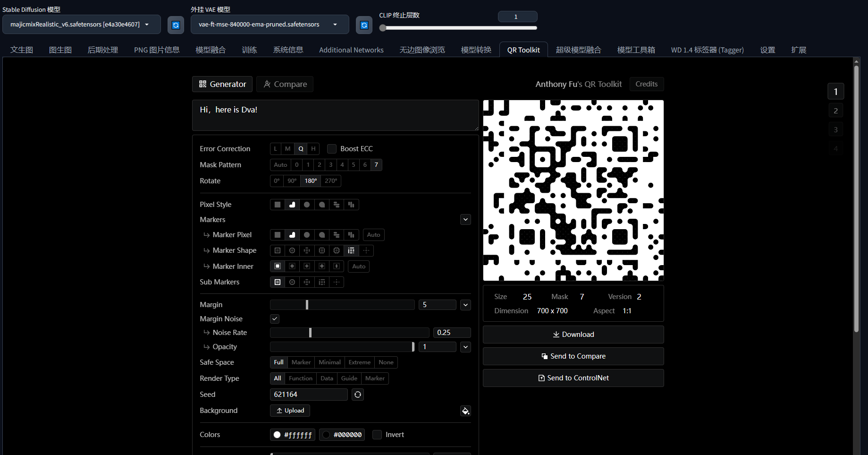Select diamond Marker Inner icon
868x455 pixels.
pos(322,266)
